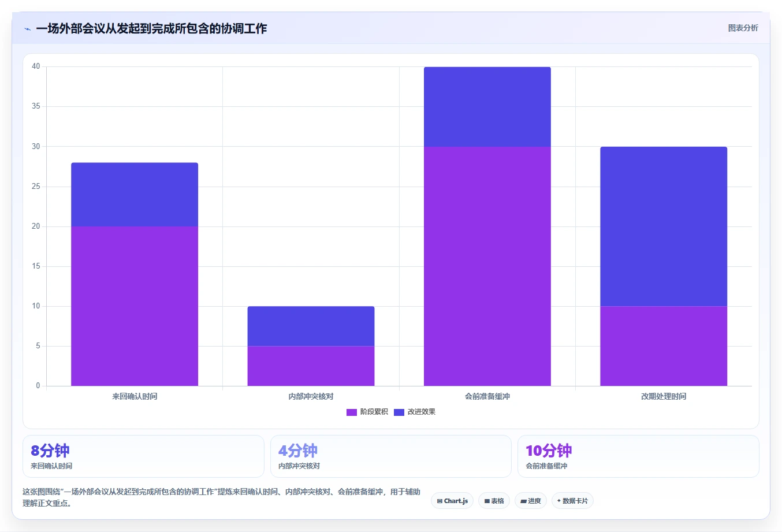
Task: Select the 数据卡片 tag chip
Action: (572, 501)
